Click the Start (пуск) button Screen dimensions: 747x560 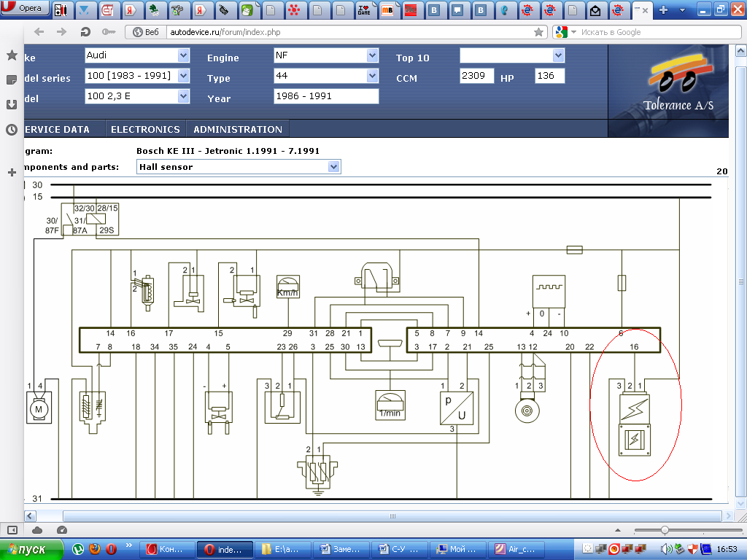(x=31, y=549)
